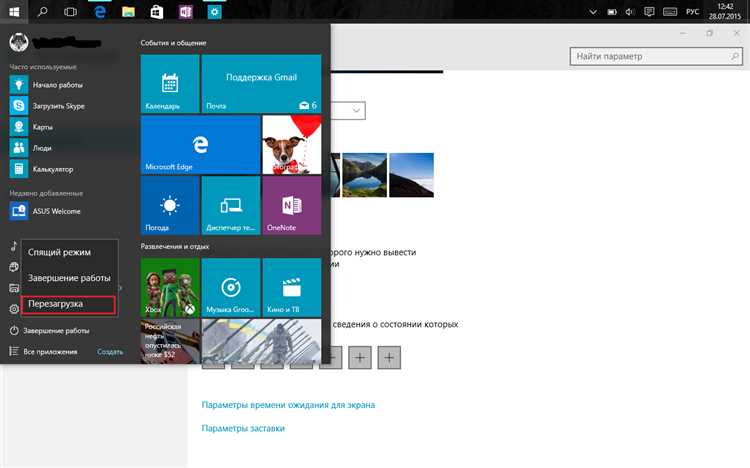Open Калькулятор app entry
The width and height of the screenshot is (750, 468).
65,169
